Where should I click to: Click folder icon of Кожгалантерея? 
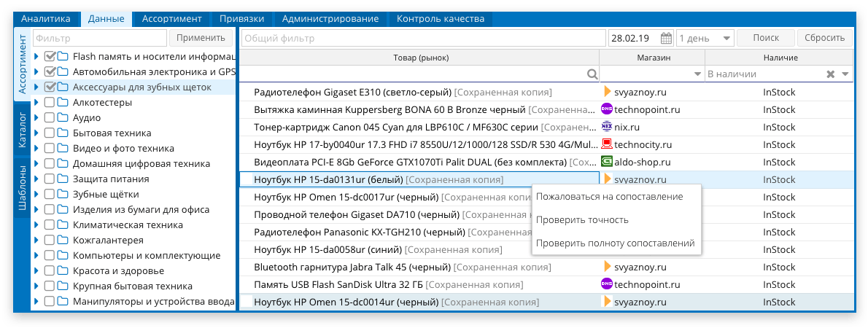click(x=62, y=240)
